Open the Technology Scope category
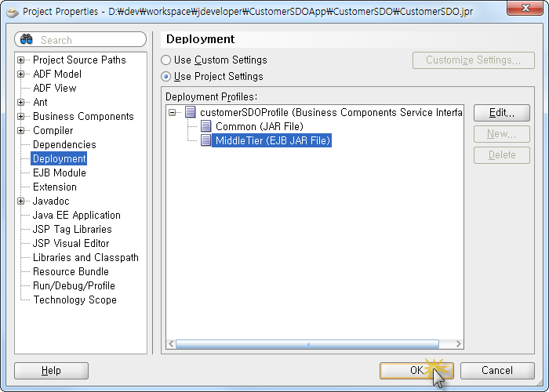This screenshot has height=392, width=549. click(75, 299)
